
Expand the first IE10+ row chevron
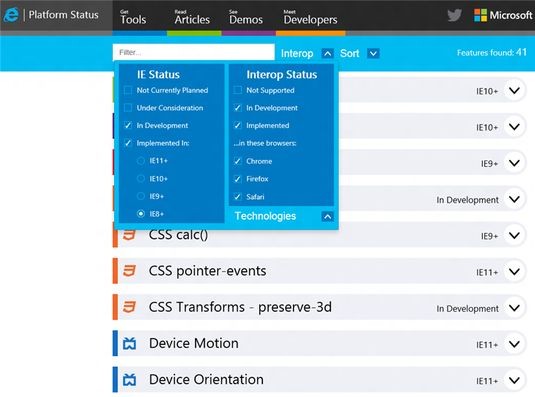514,90
